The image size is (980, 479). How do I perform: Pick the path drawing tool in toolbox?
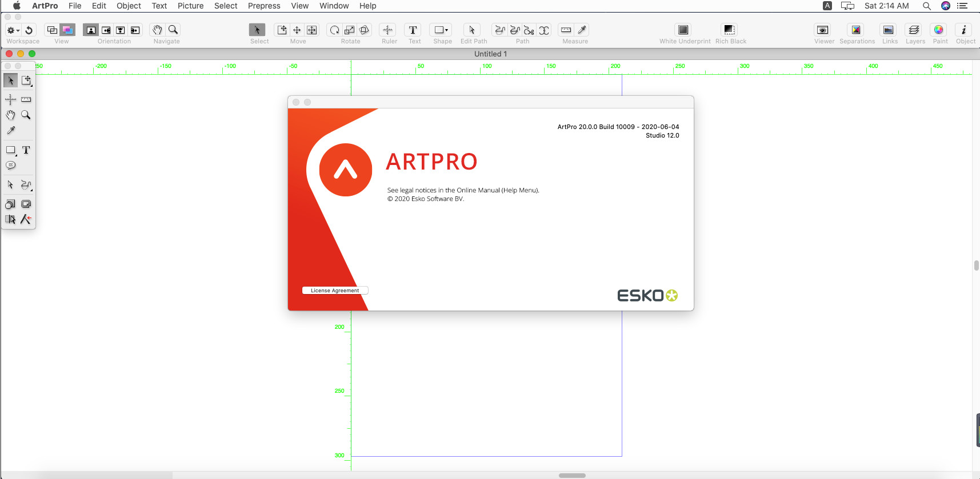tap(26, 185)
